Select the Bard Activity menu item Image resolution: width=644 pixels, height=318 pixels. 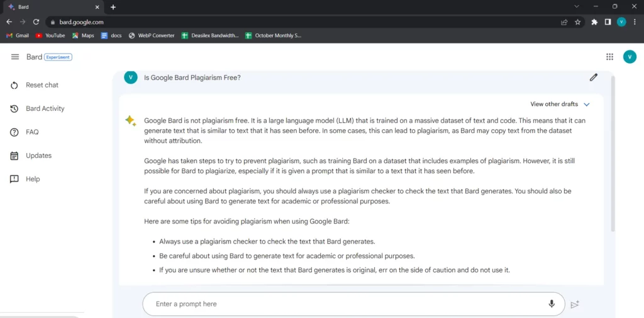pos(37,108)
